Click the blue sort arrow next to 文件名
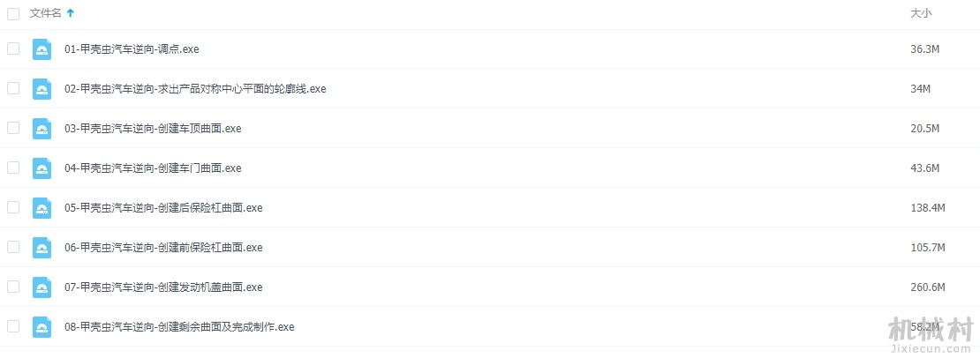This screenshot has height=358, width=980. click(x=70, y=13)
